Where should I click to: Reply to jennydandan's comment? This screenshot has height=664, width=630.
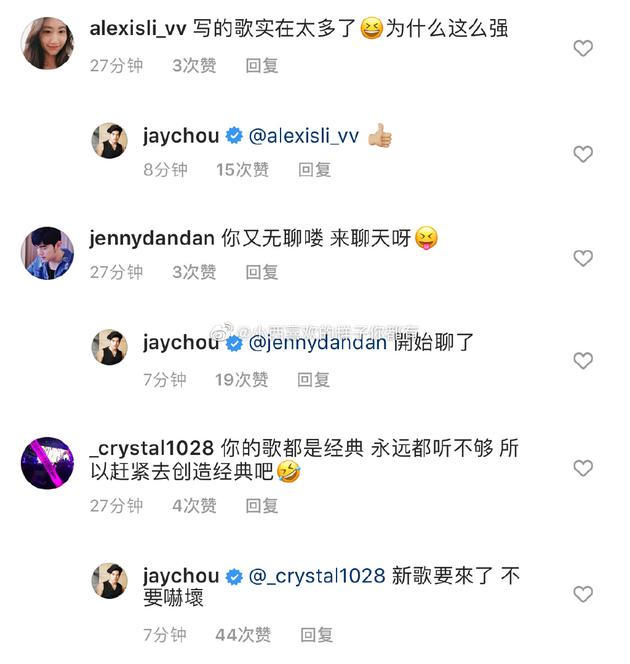(262, 272)
